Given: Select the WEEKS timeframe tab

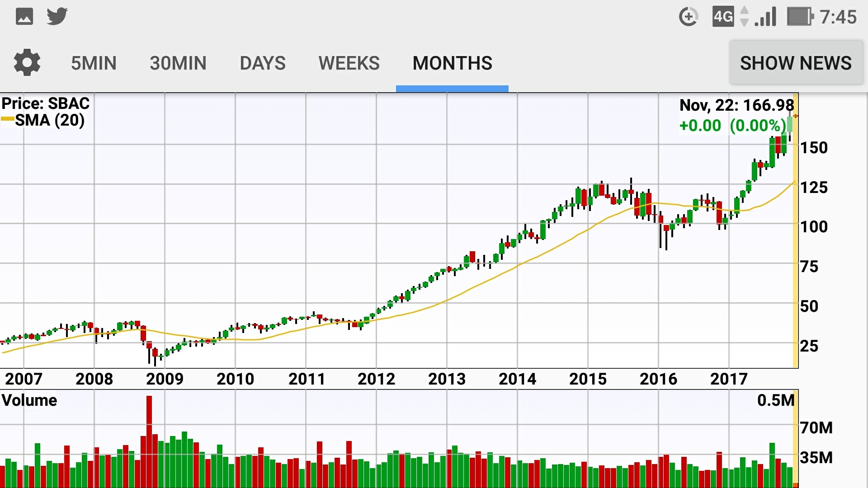Looking at the screenshot, I should point(349,63).
